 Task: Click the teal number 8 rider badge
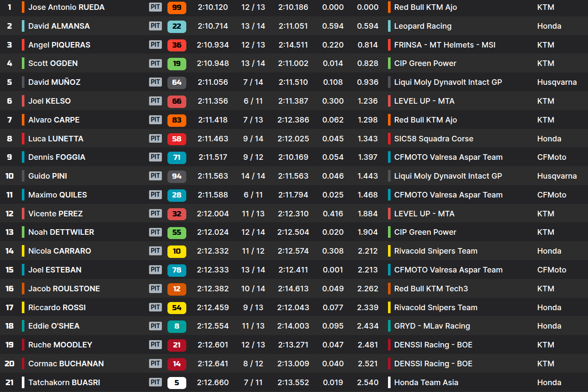[176, 326]
